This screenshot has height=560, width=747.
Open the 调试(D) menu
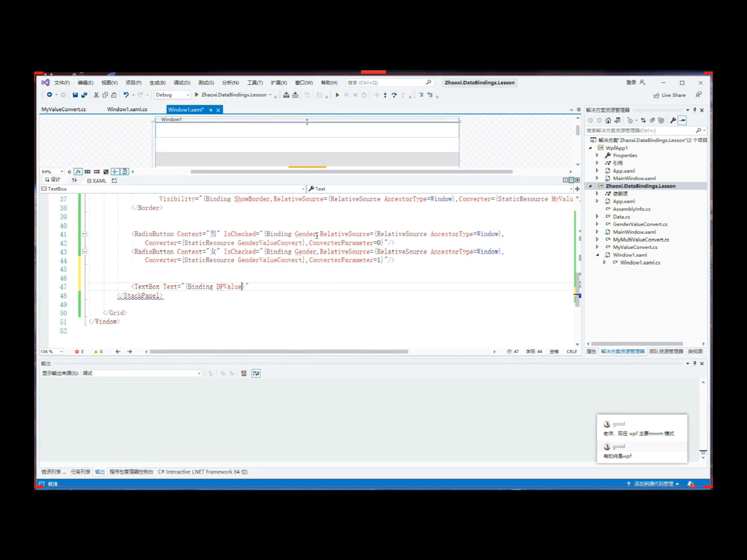[182, 83]
